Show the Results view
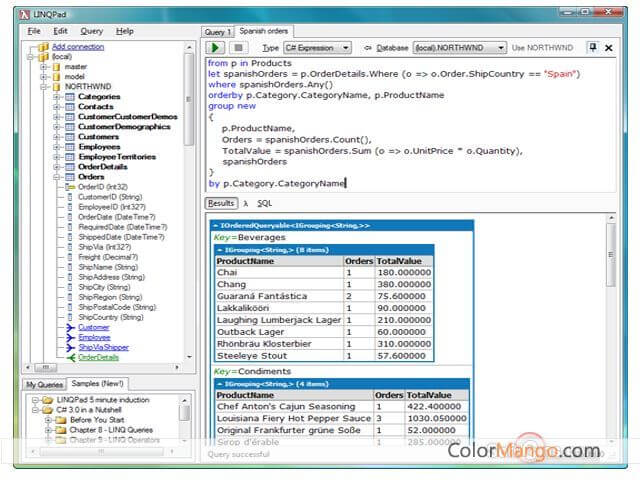 pos(221,203)
